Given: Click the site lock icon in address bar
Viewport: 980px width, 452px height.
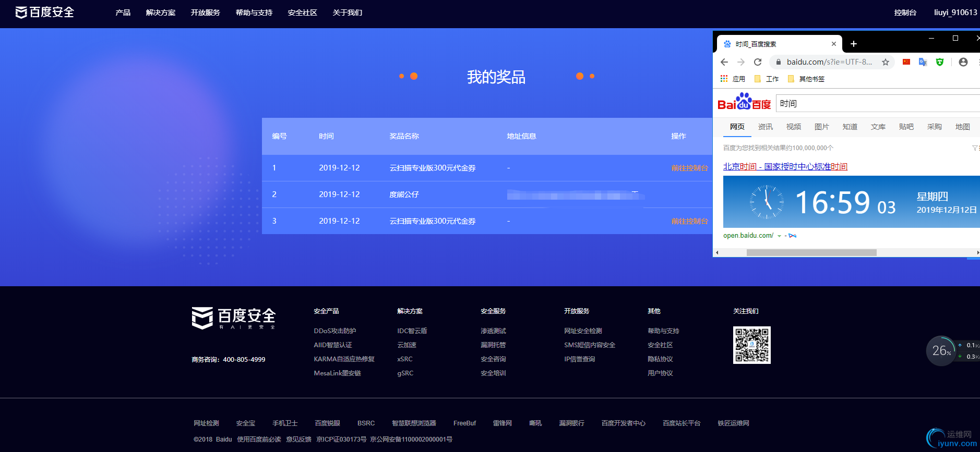Looking at the screenshot, I should pyautogui.click(x=779, y=62).
